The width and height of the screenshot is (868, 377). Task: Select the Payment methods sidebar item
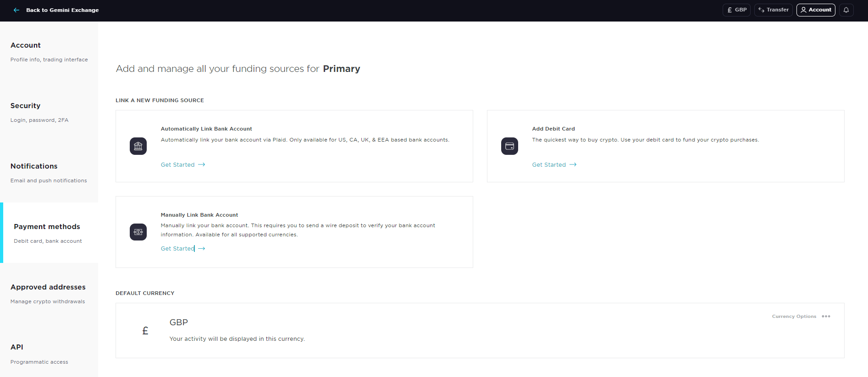coord(49,233)
